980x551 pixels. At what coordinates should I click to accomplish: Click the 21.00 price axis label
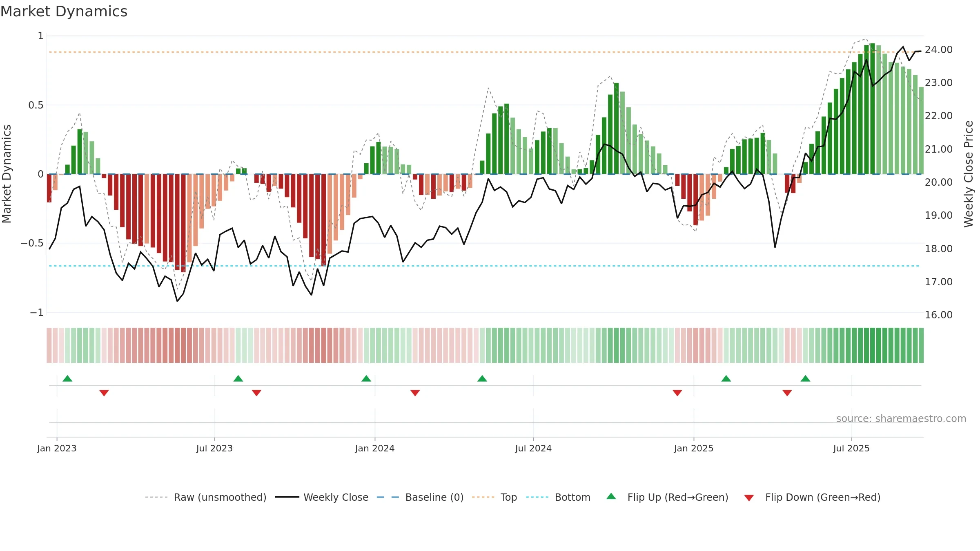coord(939,149)
